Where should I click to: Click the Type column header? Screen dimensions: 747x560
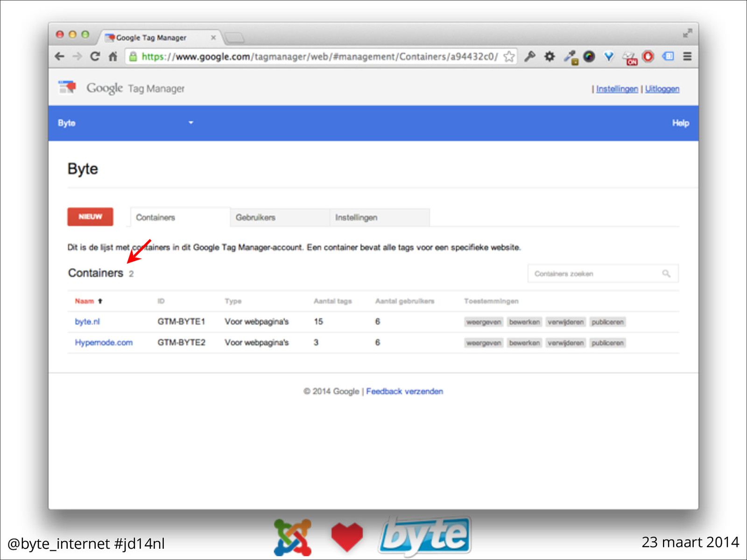coord(233,301)
